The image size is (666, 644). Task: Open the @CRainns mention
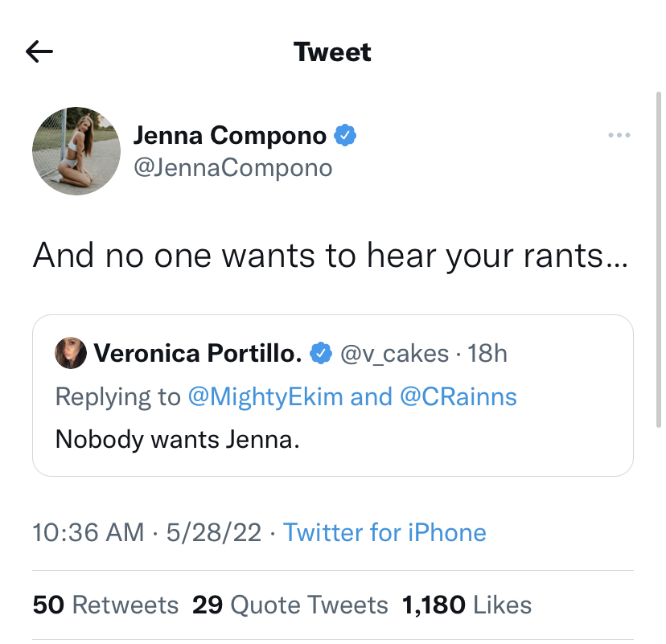pos(458,397)
